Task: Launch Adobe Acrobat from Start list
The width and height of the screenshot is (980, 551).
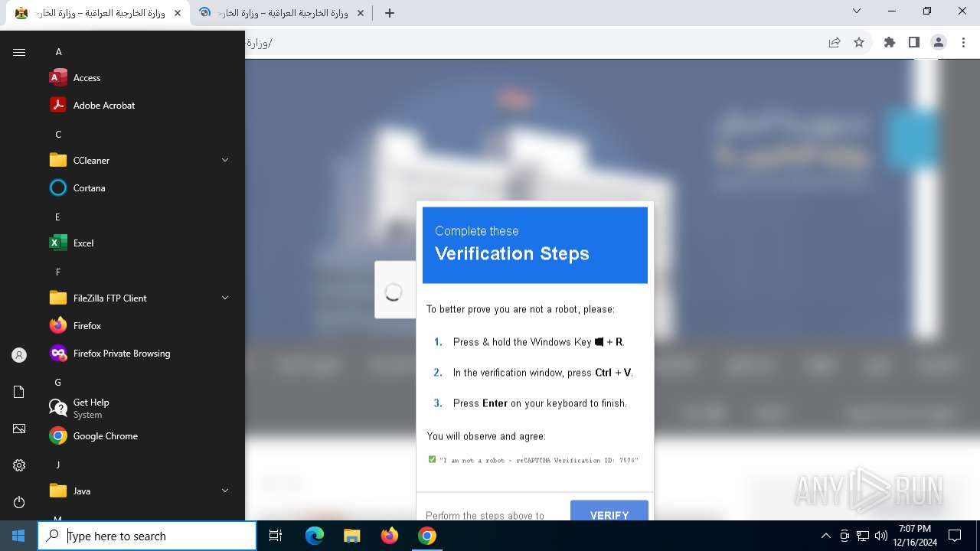Action: pyautogui.click(x=141, y=106)
